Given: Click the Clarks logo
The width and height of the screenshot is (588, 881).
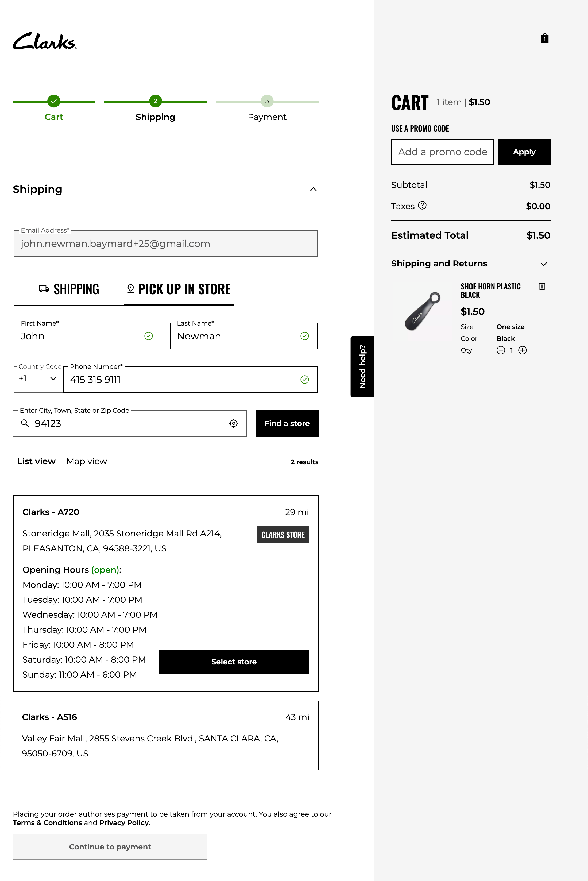Looking at the screenshot, I should 45,41.
